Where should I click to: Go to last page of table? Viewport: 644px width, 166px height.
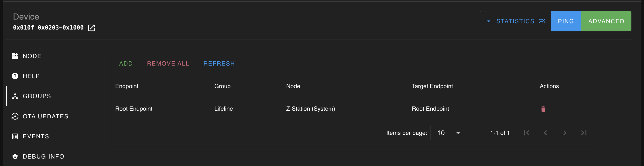(x=583, y=133)
